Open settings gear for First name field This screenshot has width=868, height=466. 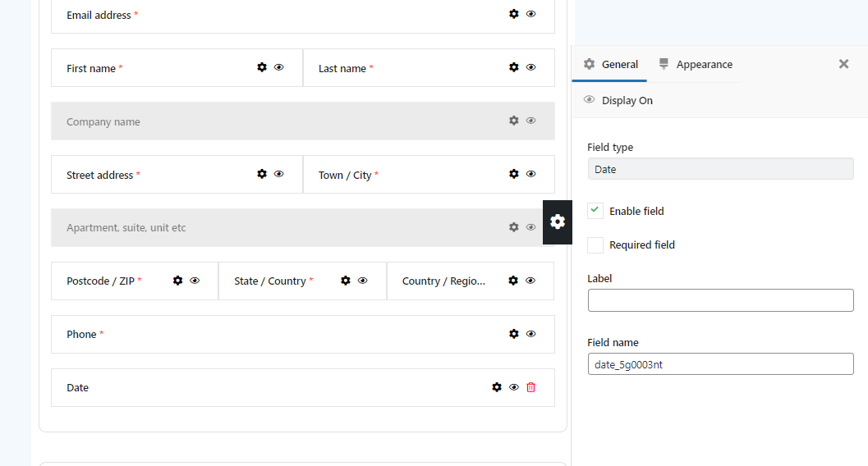click(262, 67)
